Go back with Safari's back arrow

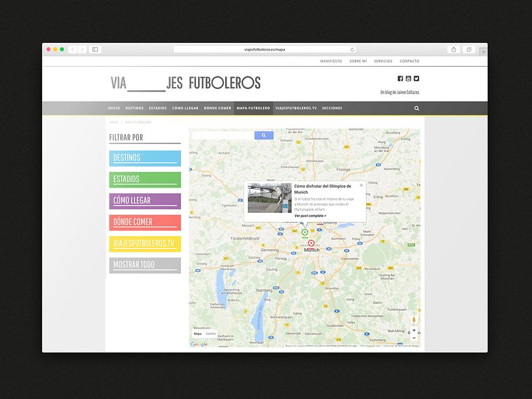[x=73, y=49]
